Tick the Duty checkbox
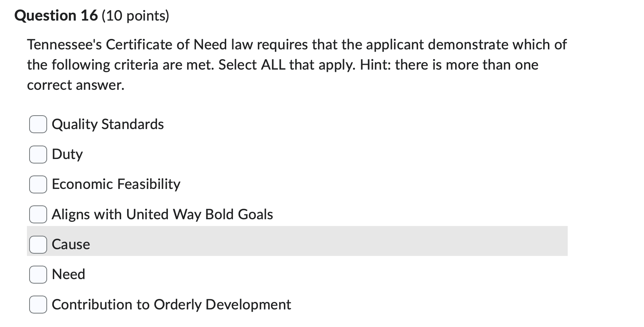The width and height of the screenshot is (644, 327). pos(38,154)
